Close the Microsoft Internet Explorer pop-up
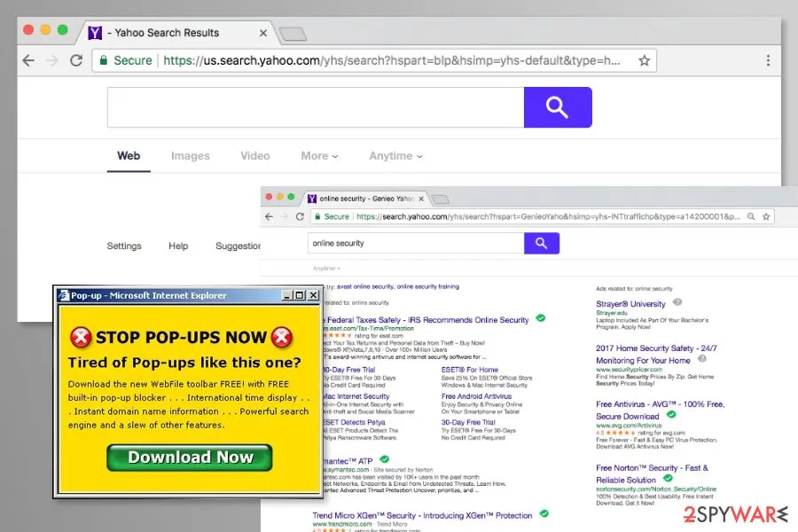 [314, 295]
